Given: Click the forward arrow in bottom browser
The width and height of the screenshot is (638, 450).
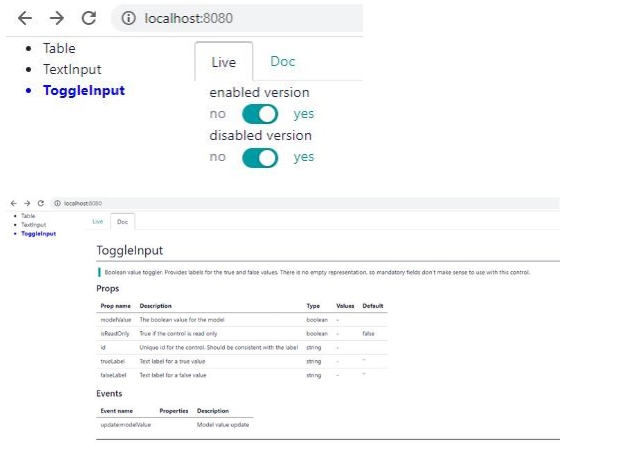Looking at the screenshot, I should pos(27,203).
